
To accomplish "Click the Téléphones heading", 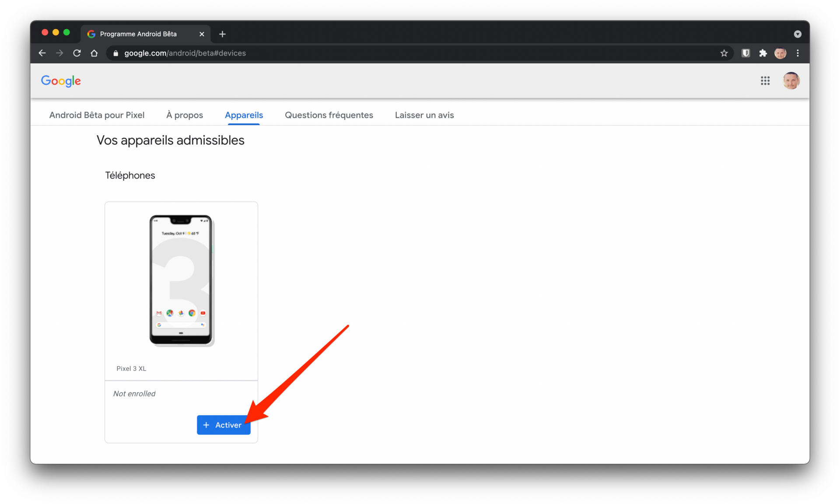I will click(x=130, y=175).
